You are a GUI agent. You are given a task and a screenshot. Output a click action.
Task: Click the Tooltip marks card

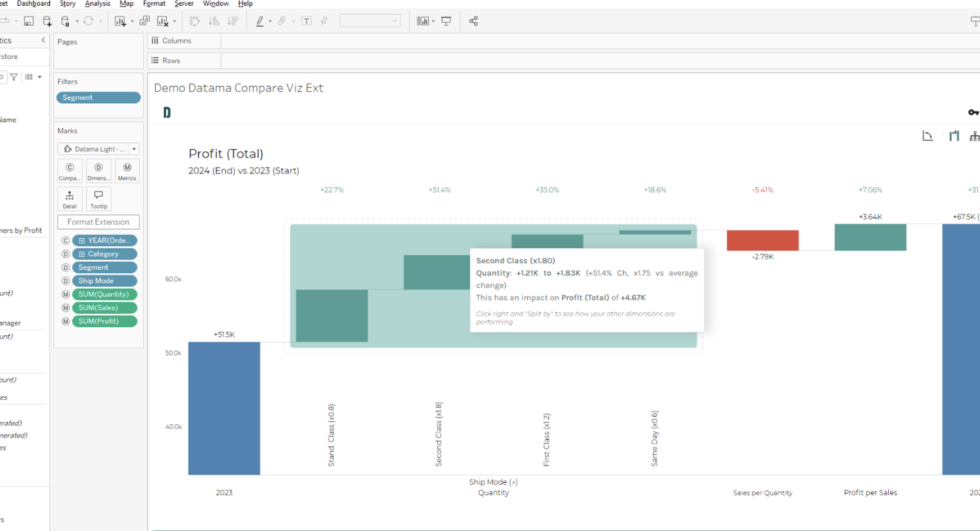[98, 199]
